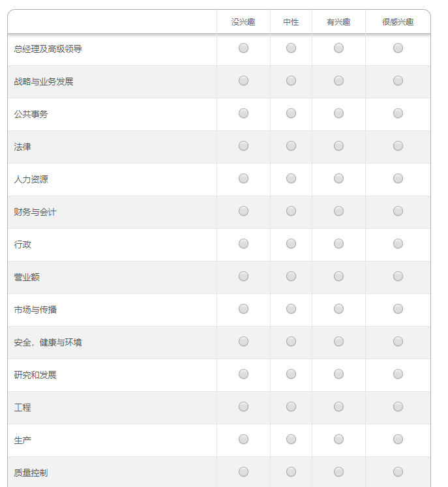Click the 人力资源 row label
The image size is (448, 487).
[x=31, y=179]
